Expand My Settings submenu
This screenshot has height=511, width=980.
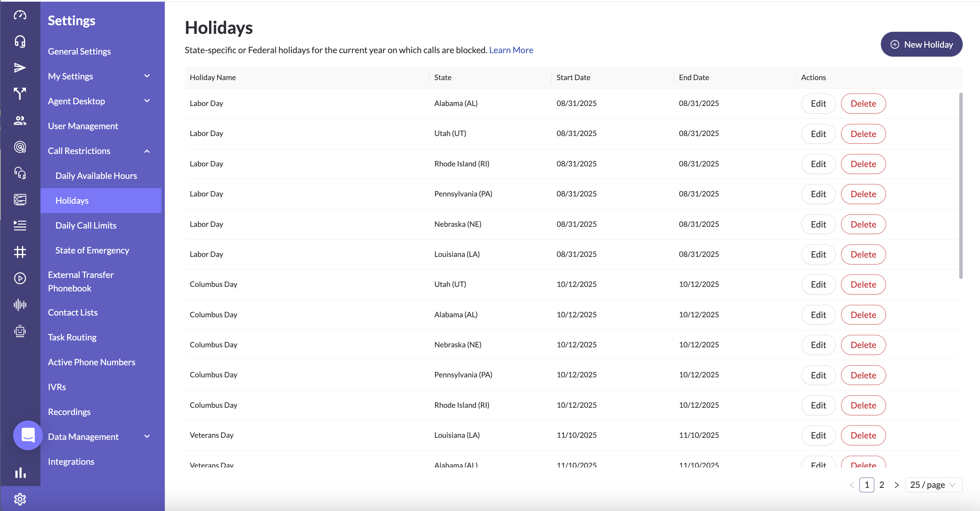[x=147, y=76]
